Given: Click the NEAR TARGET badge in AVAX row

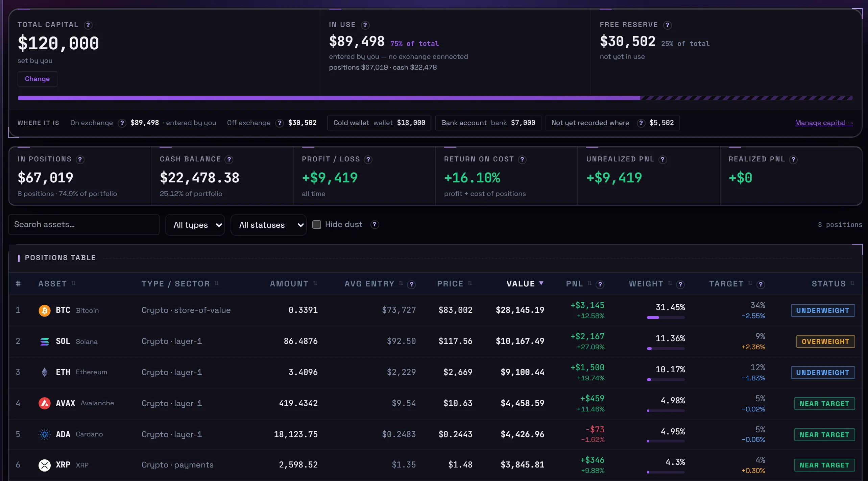Looking at the screenshot, I should coord(824,404).
